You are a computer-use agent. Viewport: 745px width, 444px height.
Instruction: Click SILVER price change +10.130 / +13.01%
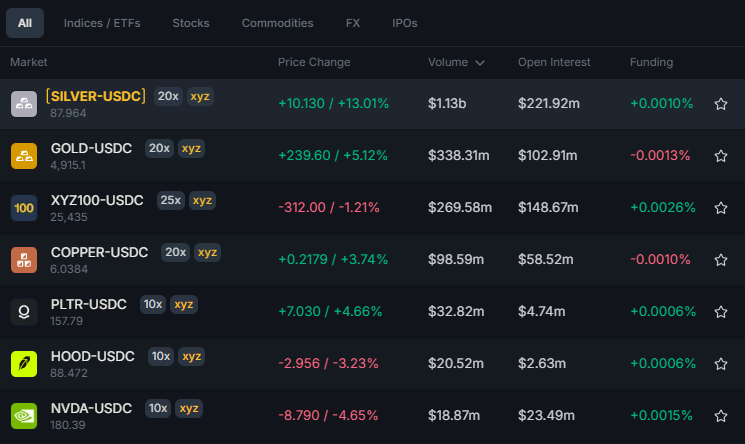coord(334,104)
